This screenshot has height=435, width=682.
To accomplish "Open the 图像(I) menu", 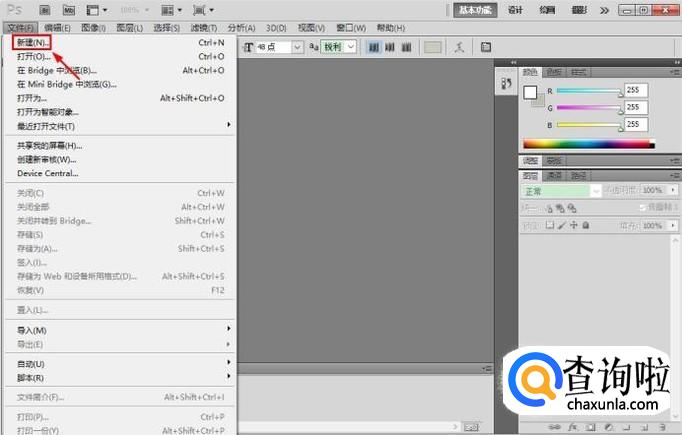I will tap(94, 28).
